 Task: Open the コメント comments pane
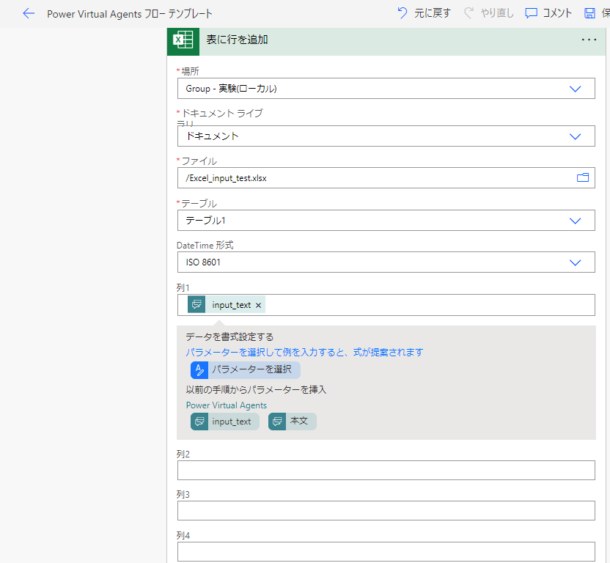pyautogui.click(x=548, y=13)
